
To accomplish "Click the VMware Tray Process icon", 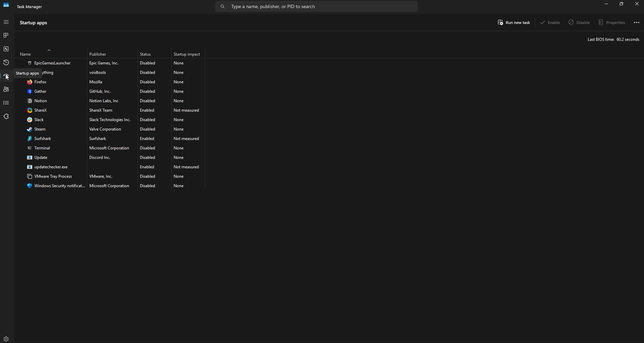I will click(x=30, y=176).
